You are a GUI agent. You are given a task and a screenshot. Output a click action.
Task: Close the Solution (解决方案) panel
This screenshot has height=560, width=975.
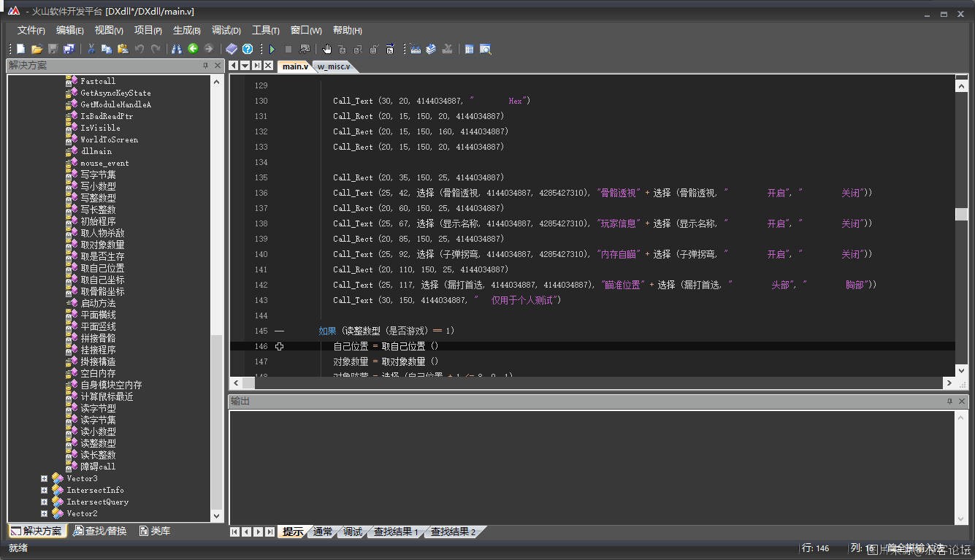[218, 66]
